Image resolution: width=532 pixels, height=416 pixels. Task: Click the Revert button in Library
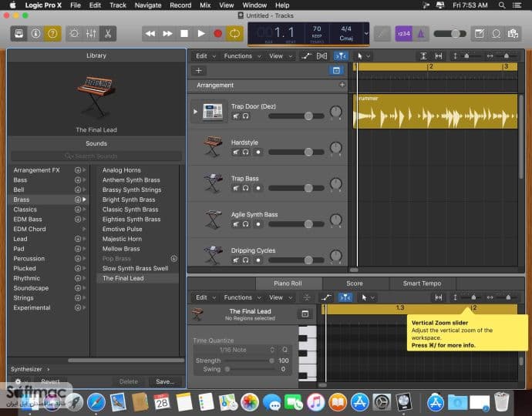[x=50, y=381]
